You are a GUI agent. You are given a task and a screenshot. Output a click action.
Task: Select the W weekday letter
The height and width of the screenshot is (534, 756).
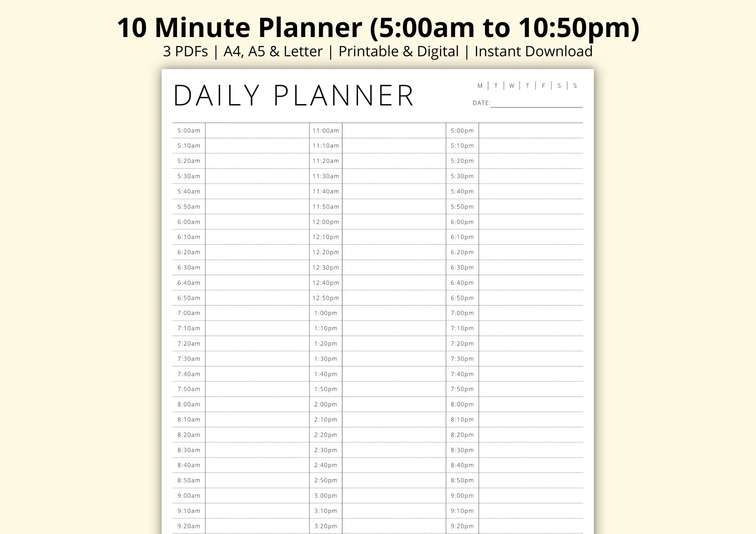point(511,86)
